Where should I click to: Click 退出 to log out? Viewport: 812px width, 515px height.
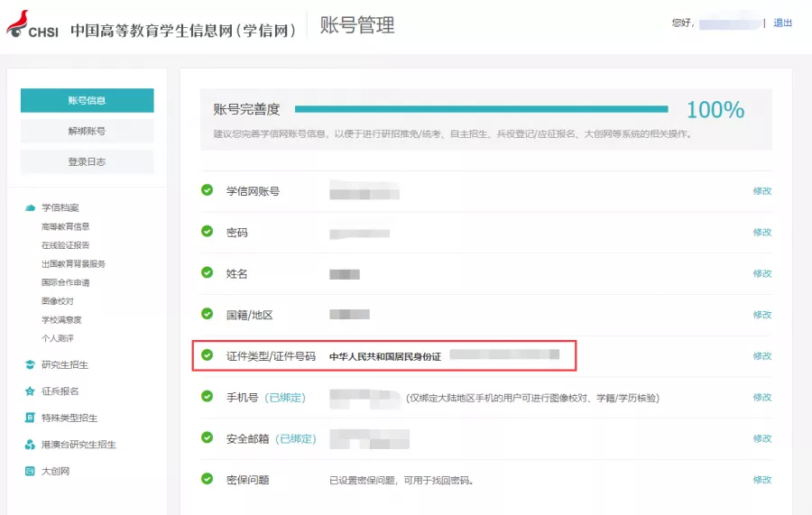(x=782, y=23)
